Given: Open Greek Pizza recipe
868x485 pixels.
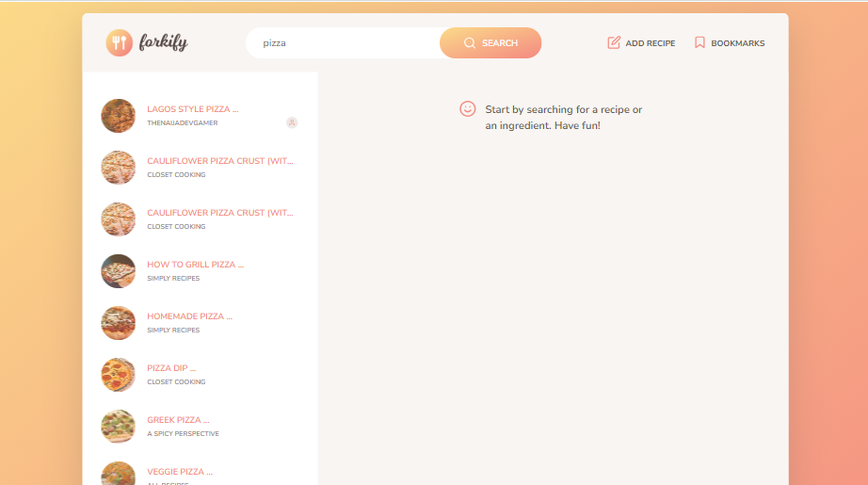Looking at the screenshot, I should tap(200, 427).
